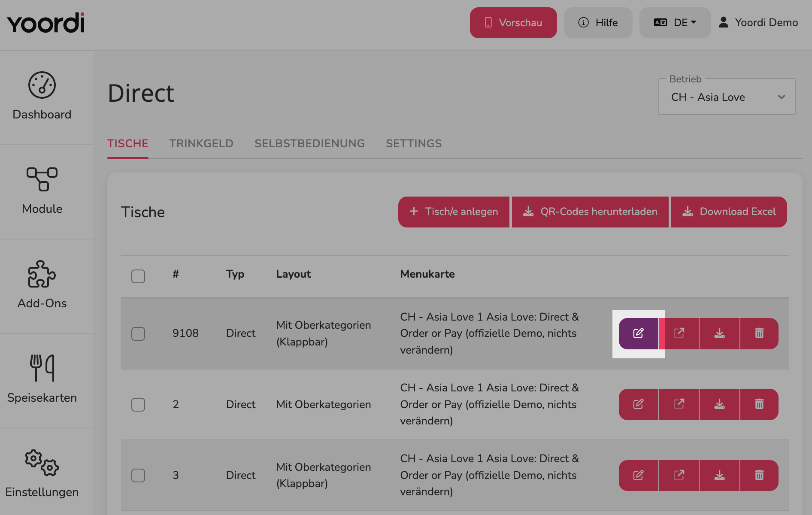Delete table 9108 with the trash icon
Screen dimensions: 812x515
[759, 333]
